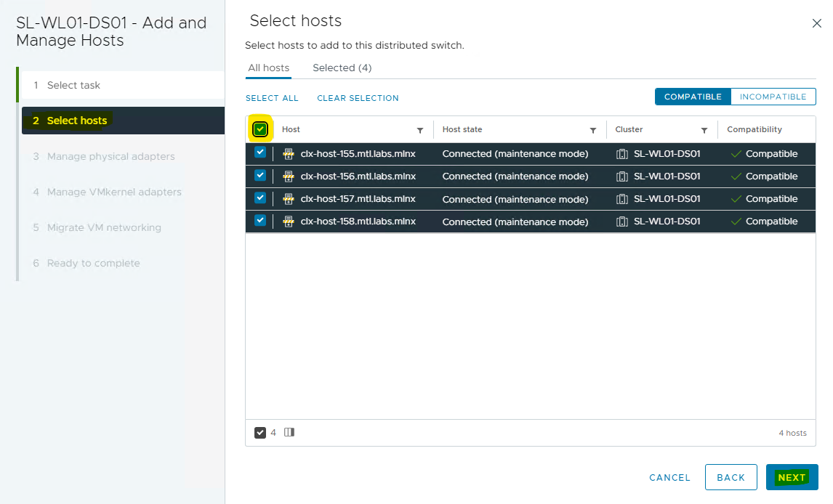Screen dimensions: 833x504
Task: Click the Compatible label in clx-host-155 row
Action: coord(771,154)
